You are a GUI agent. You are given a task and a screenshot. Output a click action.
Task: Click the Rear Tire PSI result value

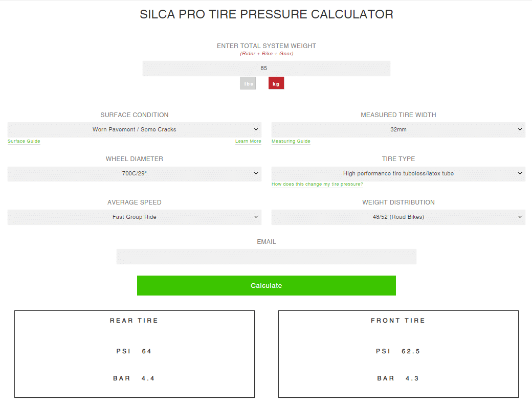point(147,351)
